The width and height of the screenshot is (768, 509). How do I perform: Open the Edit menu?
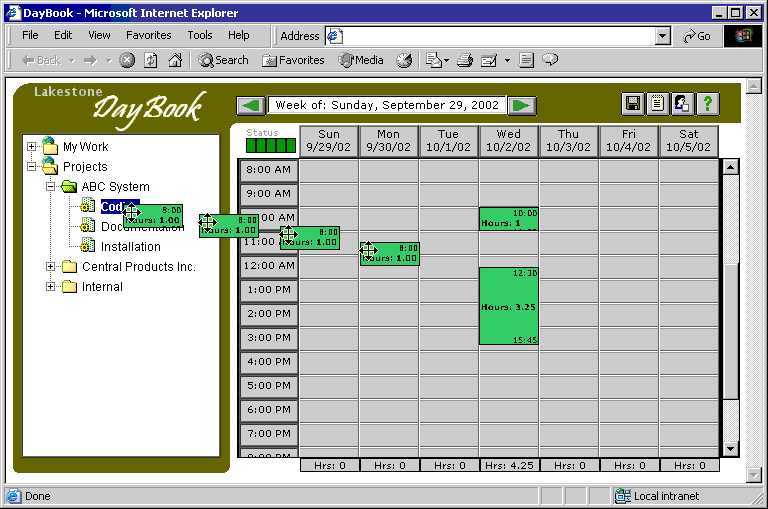63,35
